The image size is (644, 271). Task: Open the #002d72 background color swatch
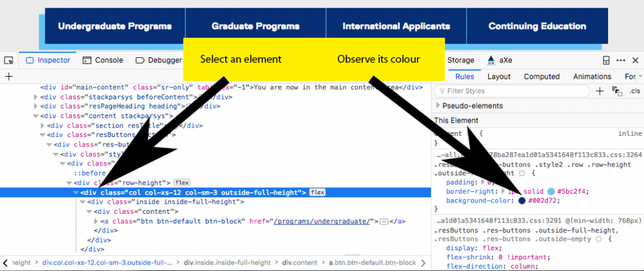tap(521, 201)
